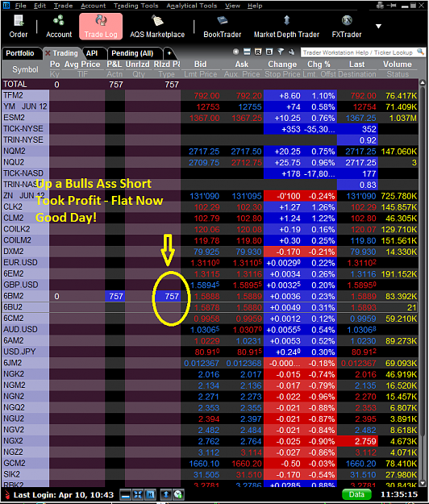Click the clock icon in status bar
This screenshot has width=429, height=504.
(178, 494)
